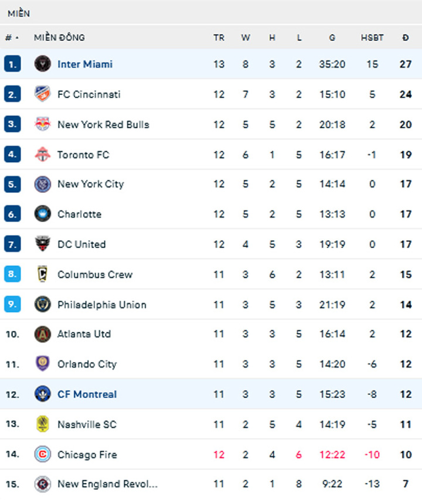This screenshot has height=504, width=422.
Task: Click the Charlotte crown logo
Action: pos(42,214)
